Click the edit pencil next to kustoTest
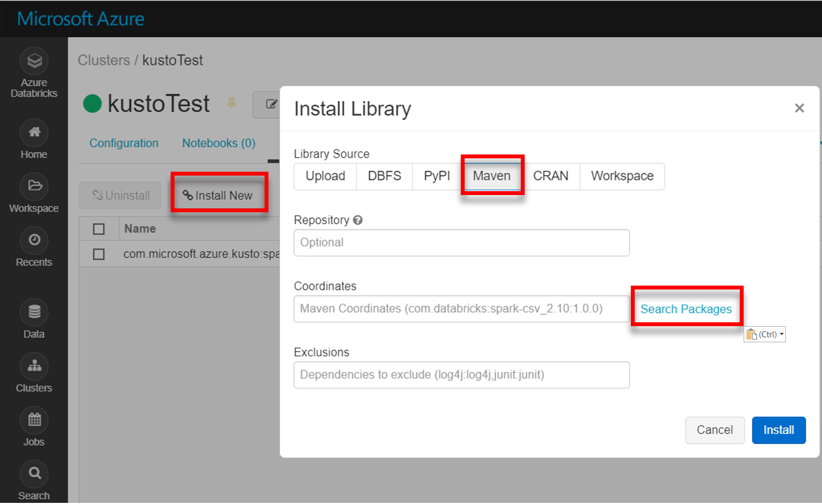 (271, 104)
